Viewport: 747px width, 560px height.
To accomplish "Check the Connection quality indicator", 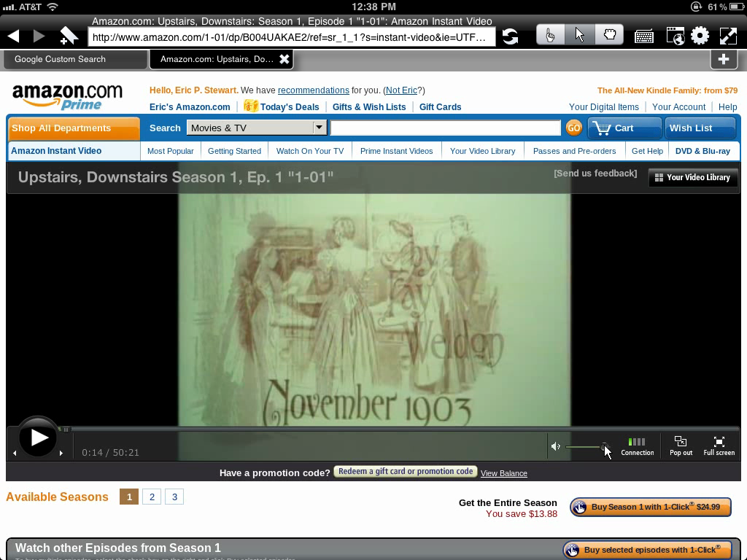I will (x=637, y=447).
